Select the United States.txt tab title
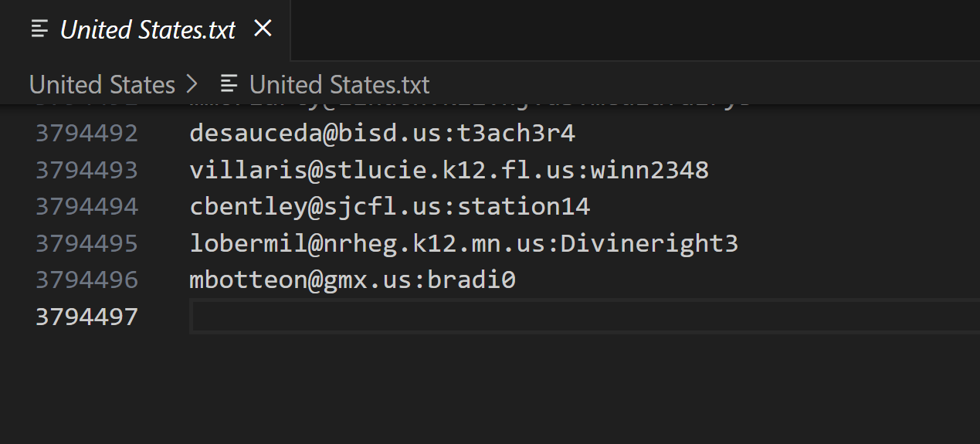The width and height of the screenshot is (980, 444). click(148, 30)
